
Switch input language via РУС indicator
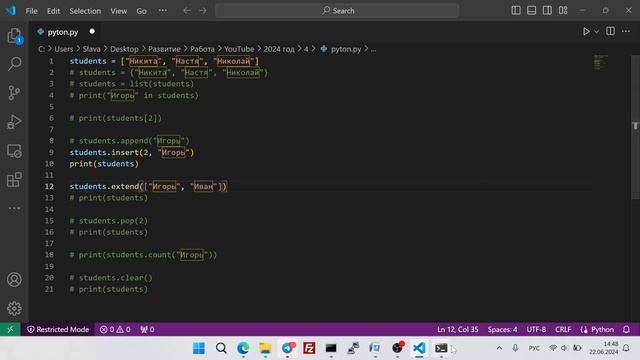[534, 348]
